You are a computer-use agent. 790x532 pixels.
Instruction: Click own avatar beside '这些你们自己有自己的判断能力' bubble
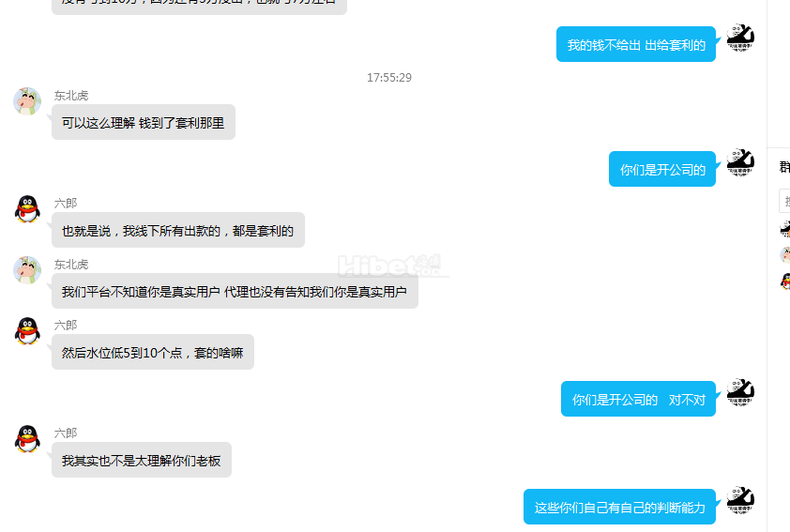[740, 500]
